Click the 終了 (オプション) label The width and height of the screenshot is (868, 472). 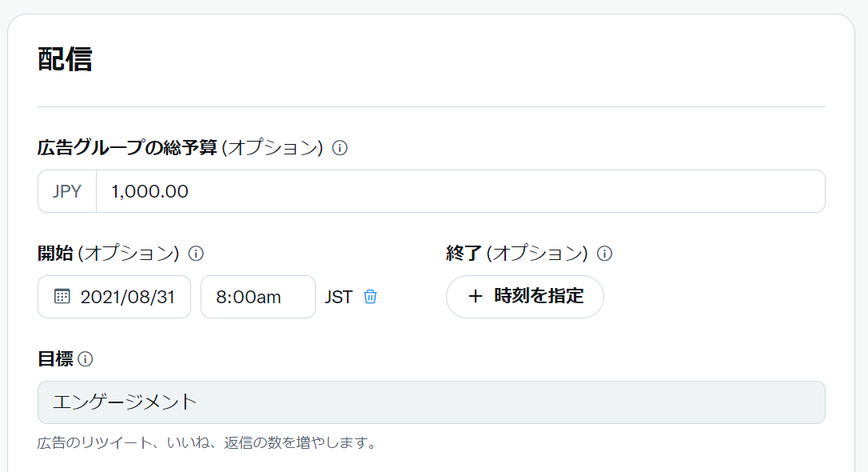pyautogui.click(x=517, y=254)
